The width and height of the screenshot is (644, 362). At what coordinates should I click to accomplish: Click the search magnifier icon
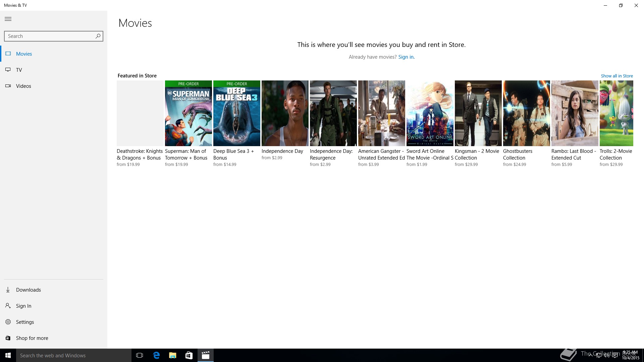coord(98,36)
